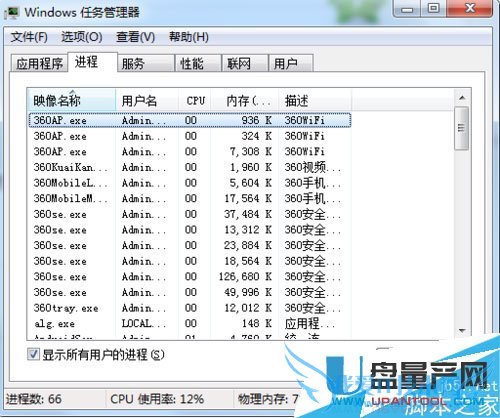This screenshot has width=500, height=418.
Task: Click the process list scrollbar thumb
Action: (462, 128)
